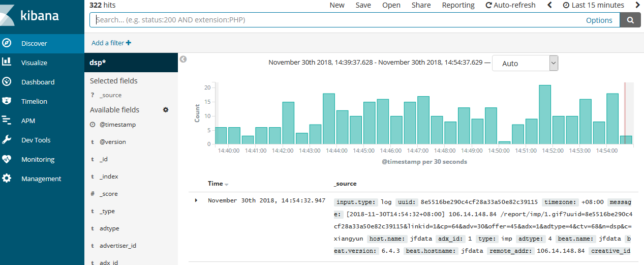The width and height of the screenshot is (644, 265).
Task: Open the APM icon in sidebar
Action: pos(7,121)
